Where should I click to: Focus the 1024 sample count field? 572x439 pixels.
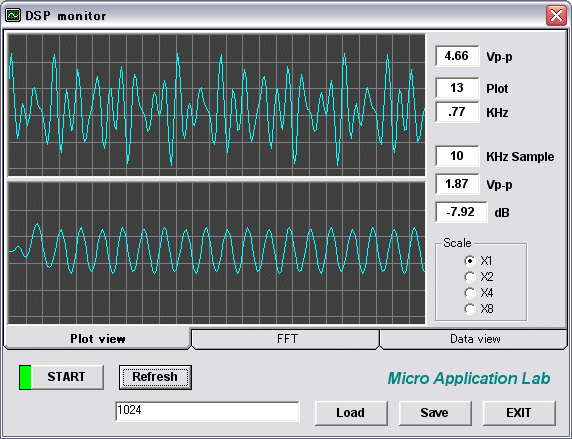tap(207, 411)
